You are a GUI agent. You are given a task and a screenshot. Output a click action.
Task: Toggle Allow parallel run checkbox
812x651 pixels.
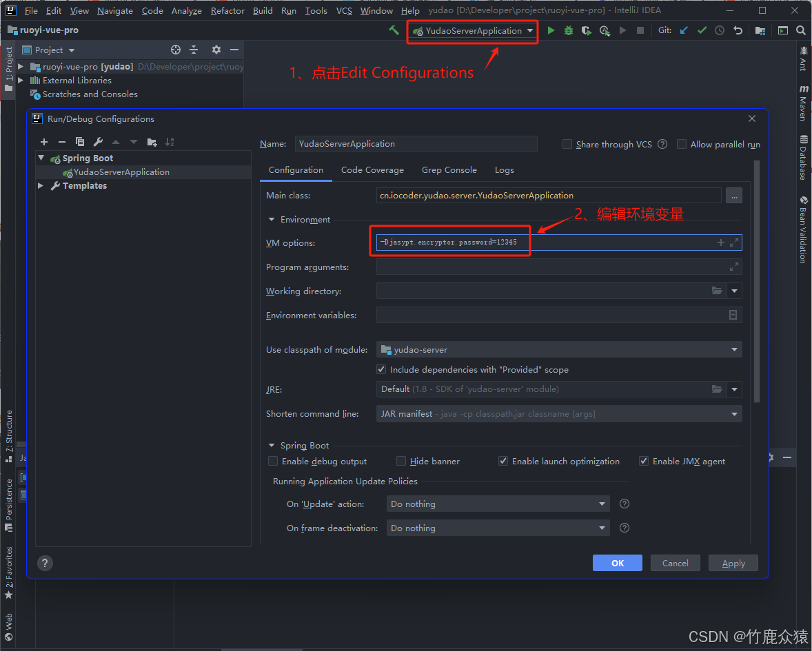tap(682, 145)
